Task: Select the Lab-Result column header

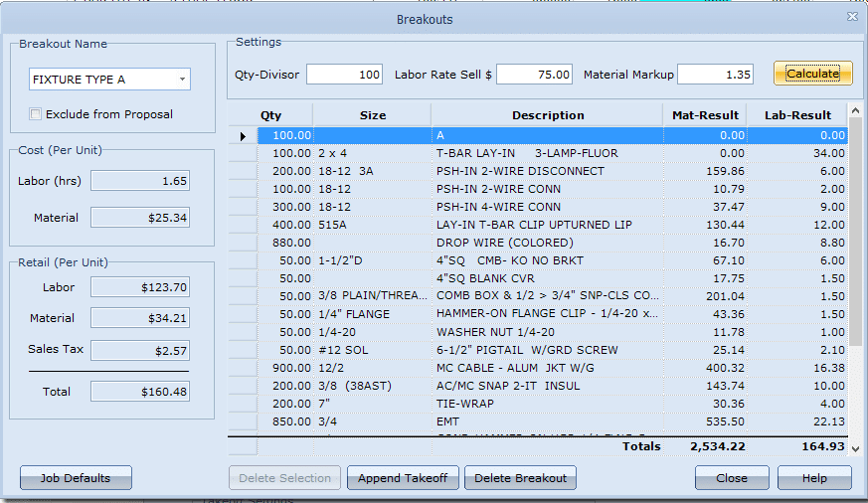Action: [796, 115]
